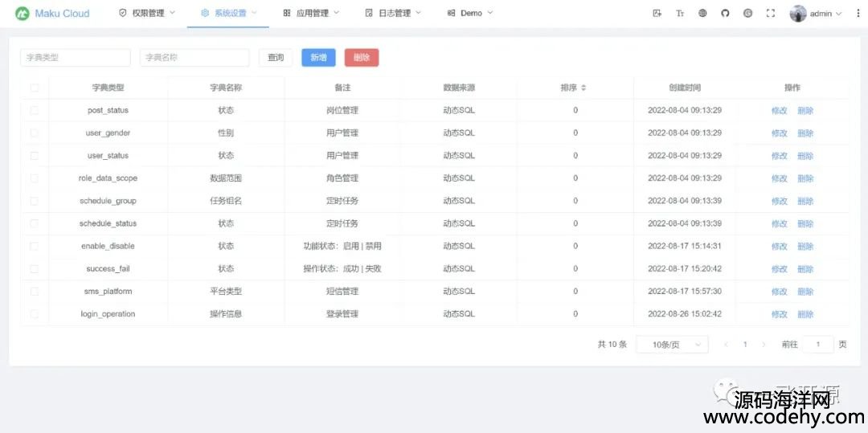Focus the 字典类型 search field

click(76, 58)
